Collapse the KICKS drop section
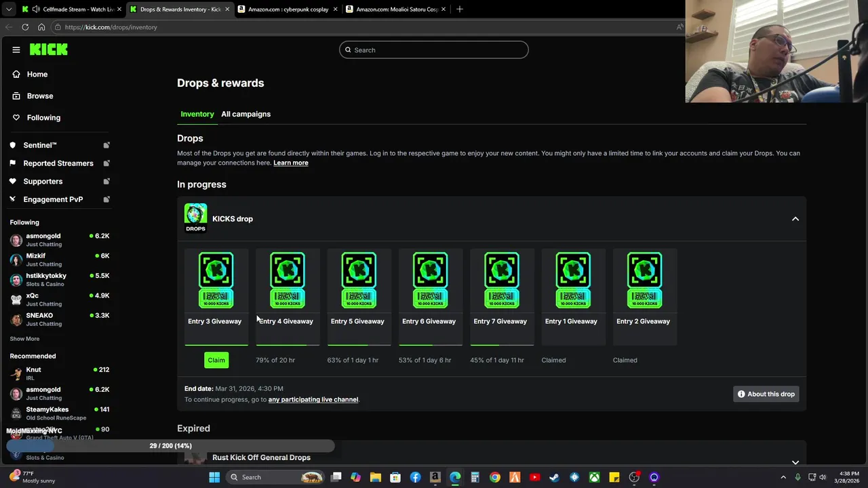868x488 pixels. point(795,219)
